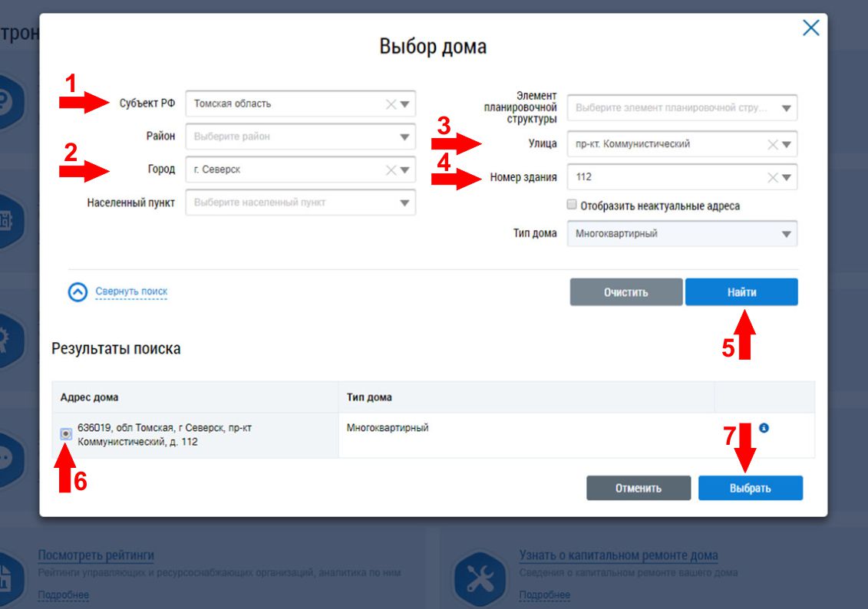Click the Отменить button
This screenshot has height=609, width=868.
(x=639, y=488)
